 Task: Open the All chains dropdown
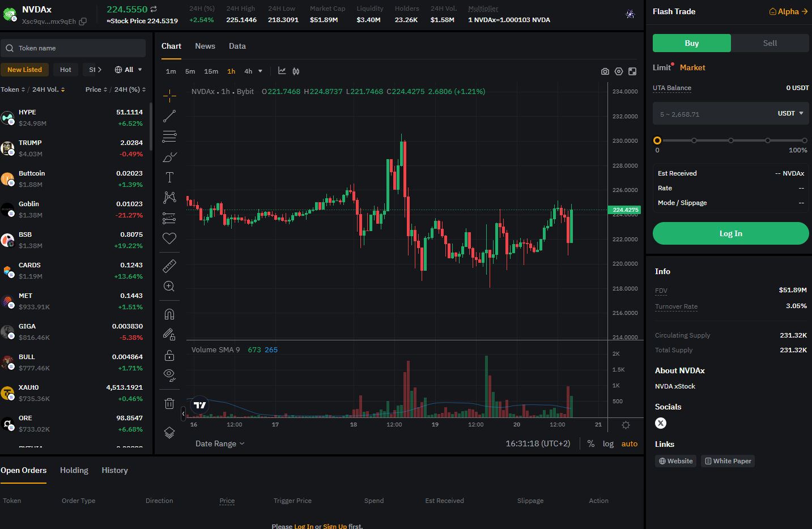[x=129, y=70]
